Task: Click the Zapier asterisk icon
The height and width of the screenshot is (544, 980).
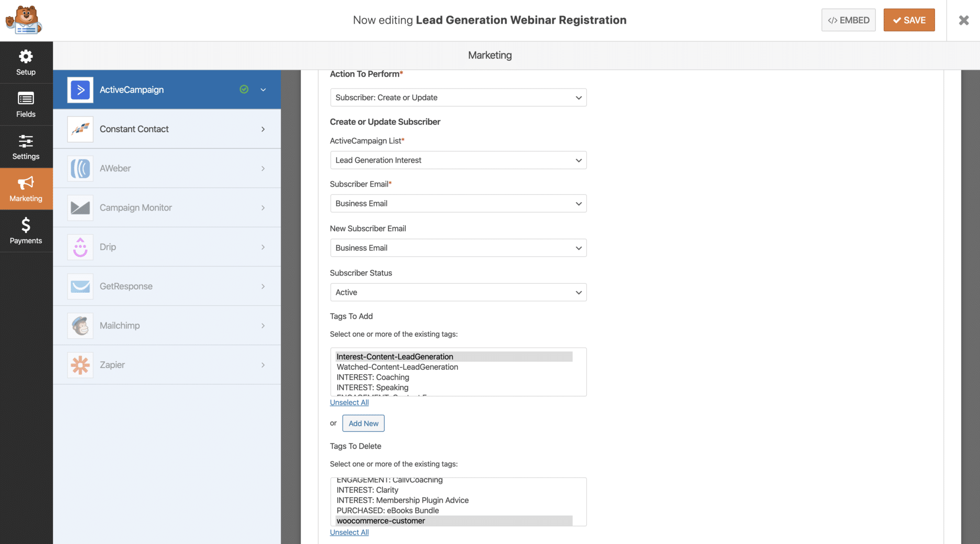Action: (x=80, y=365)
